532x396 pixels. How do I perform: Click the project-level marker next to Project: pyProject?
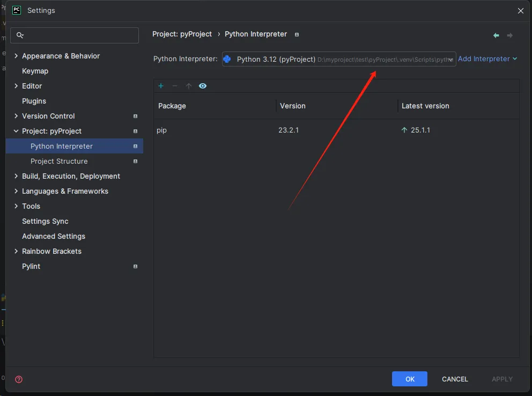tap(135, 131)
